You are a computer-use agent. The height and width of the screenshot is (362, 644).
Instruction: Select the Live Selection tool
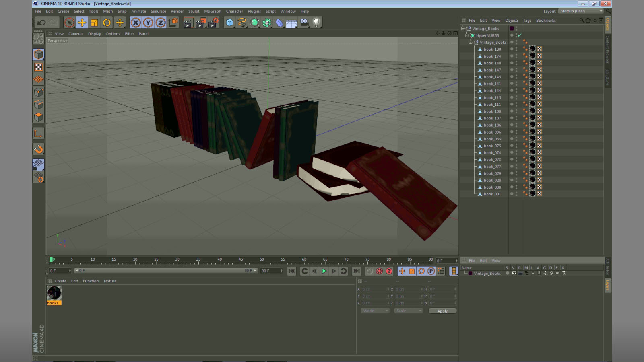click(x=69, y=23)
